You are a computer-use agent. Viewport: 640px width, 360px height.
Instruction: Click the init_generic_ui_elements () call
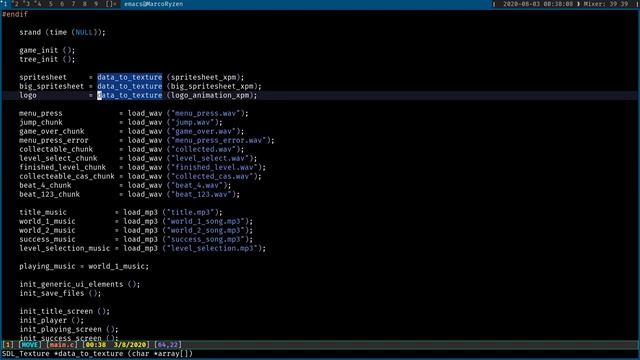click(x=80, y=284)
